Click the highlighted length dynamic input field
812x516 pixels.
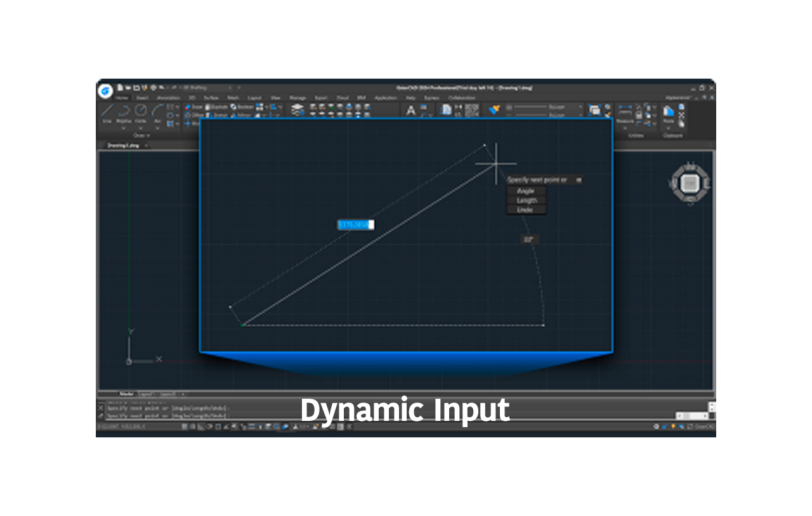355,224
